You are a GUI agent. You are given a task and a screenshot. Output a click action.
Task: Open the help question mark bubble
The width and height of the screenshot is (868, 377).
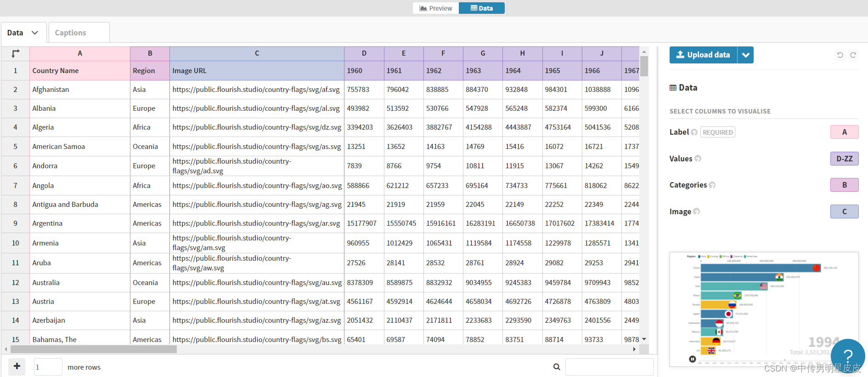click(x=848, y=356)
